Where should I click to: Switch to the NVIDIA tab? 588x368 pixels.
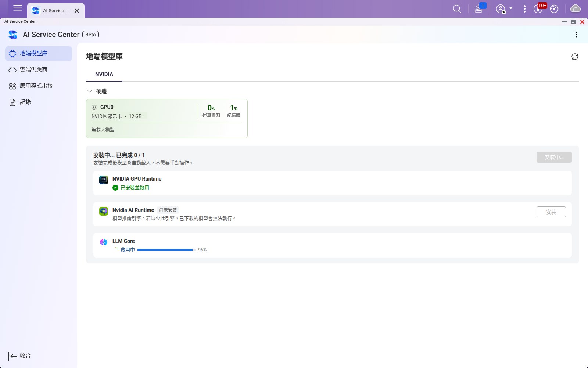[104, 74]
